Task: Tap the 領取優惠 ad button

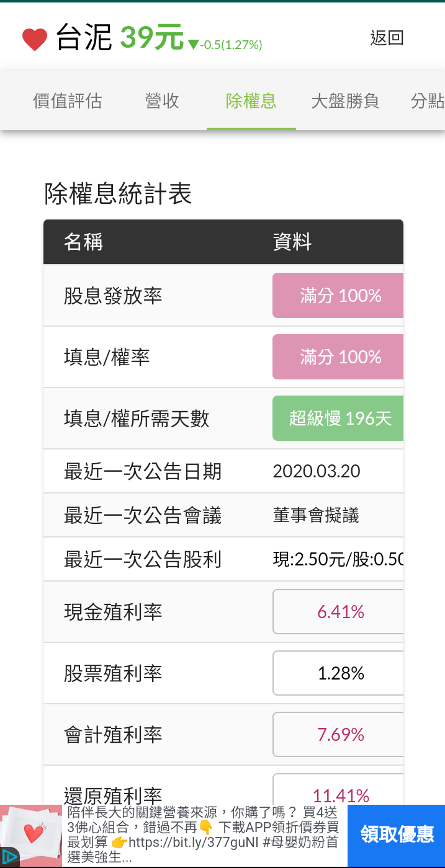Action: (397, 836)
